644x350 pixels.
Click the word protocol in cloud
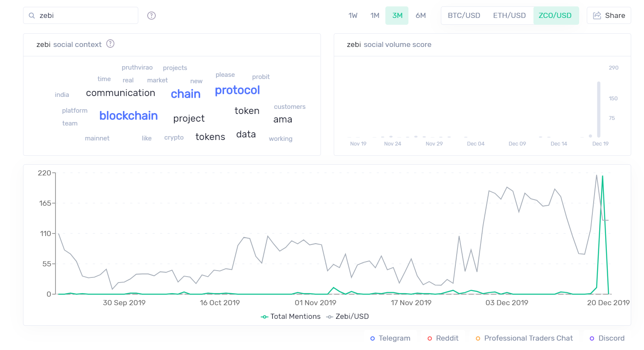[x=237, y=90]
